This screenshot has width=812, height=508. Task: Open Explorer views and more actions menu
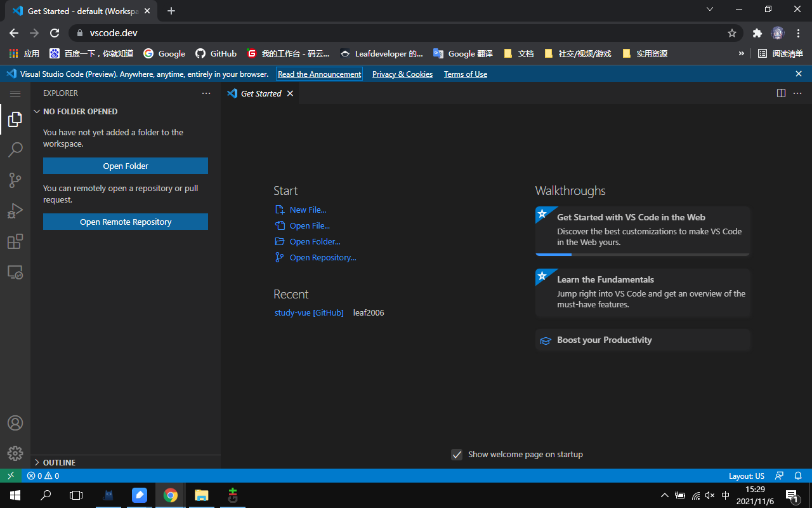(206, 93)
